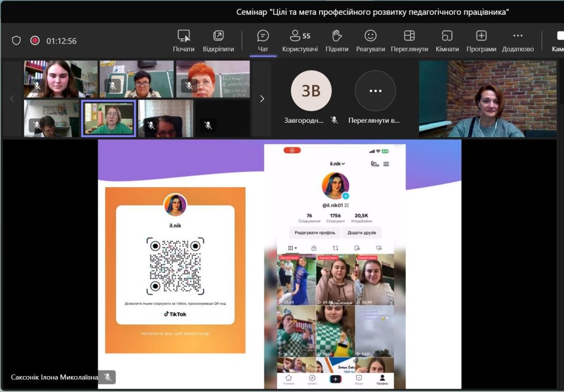Tap TikTok create plus button
This screenshot has height=392, width=564.
click(x=335, y=379)
